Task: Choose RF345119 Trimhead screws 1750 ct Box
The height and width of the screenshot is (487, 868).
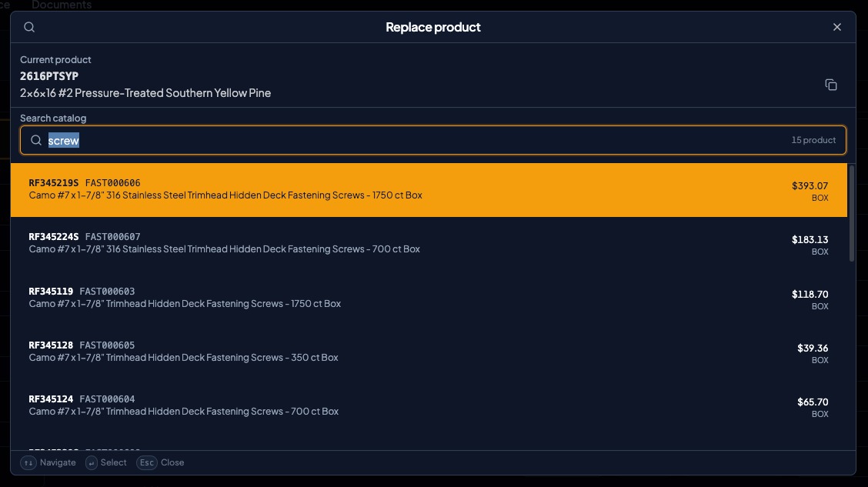Action: 429,298
